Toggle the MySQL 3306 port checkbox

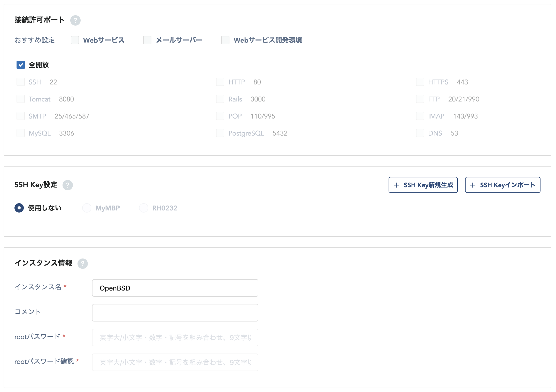pos(21,133)
